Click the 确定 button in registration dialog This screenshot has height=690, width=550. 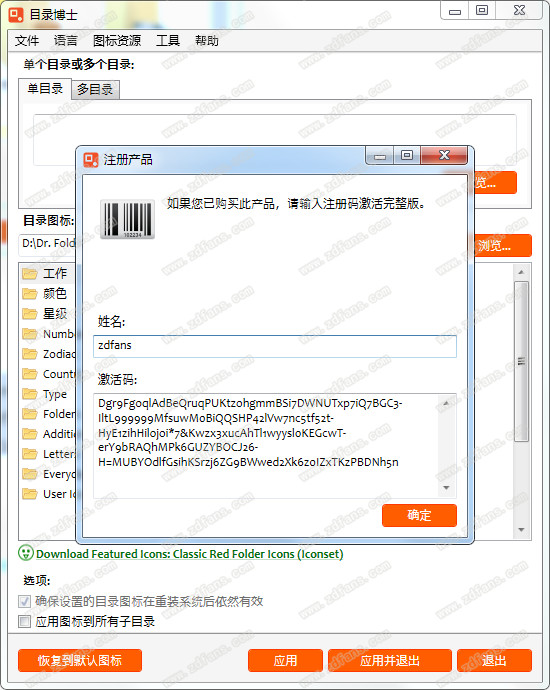tap(419, 515)
